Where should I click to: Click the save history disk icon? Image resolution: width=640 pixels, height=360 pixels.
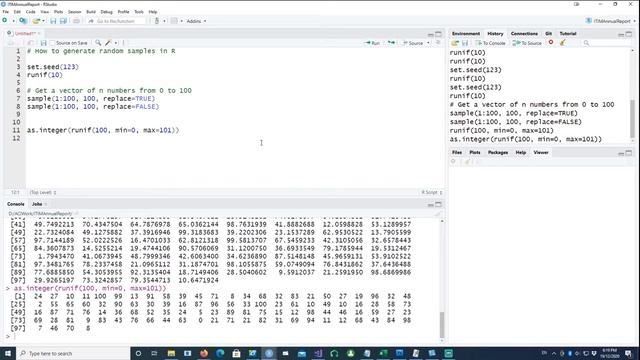pyautogui.click(x=465, y=43)
